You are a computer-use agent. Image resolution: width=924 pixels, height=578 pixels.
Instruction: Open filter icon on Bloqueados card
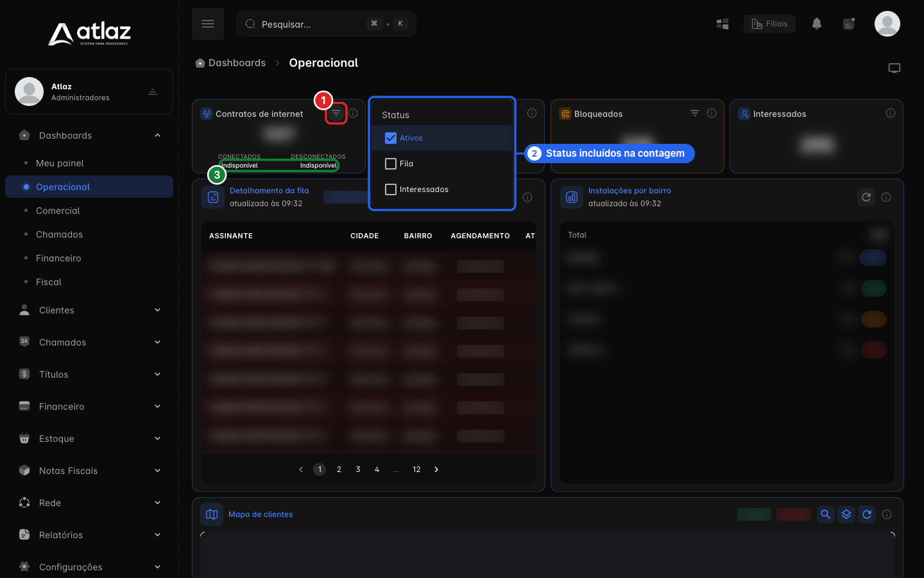coord(695,113)
